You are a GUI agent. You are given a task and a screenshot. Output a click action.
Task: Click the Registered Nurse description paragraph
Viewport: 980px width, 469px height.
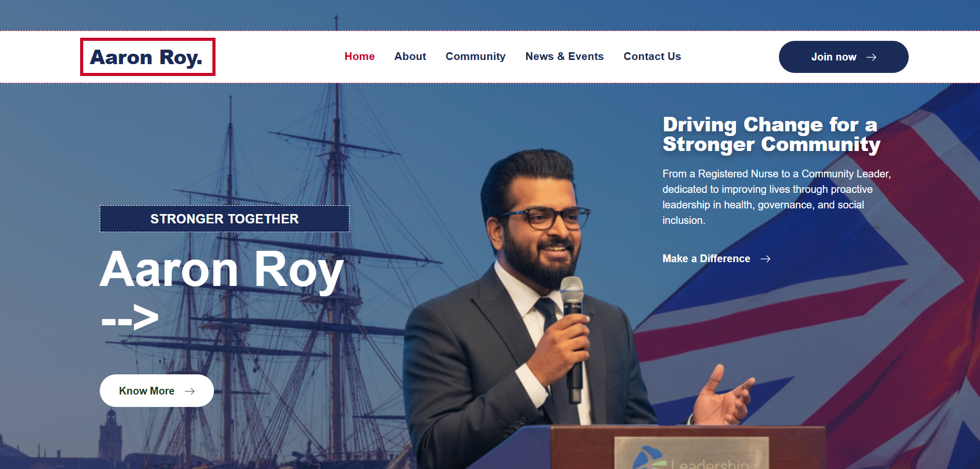point(777,197)
